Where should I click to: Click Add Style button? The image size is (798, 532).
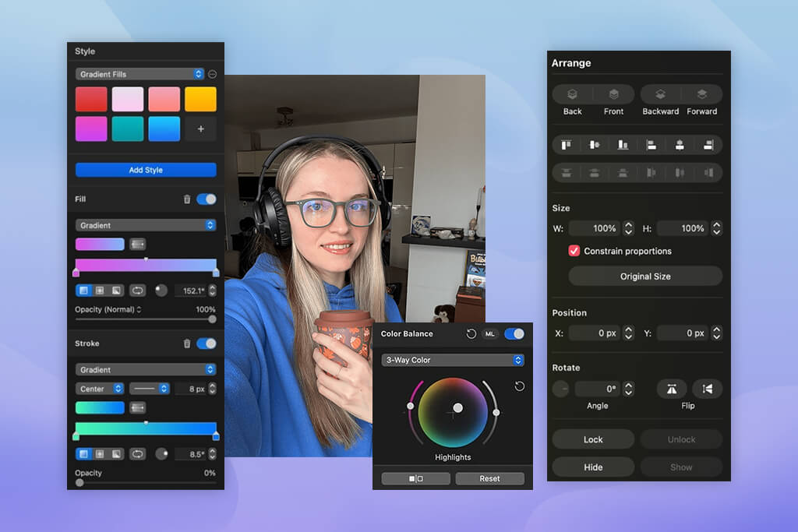[x=146, y=170]
